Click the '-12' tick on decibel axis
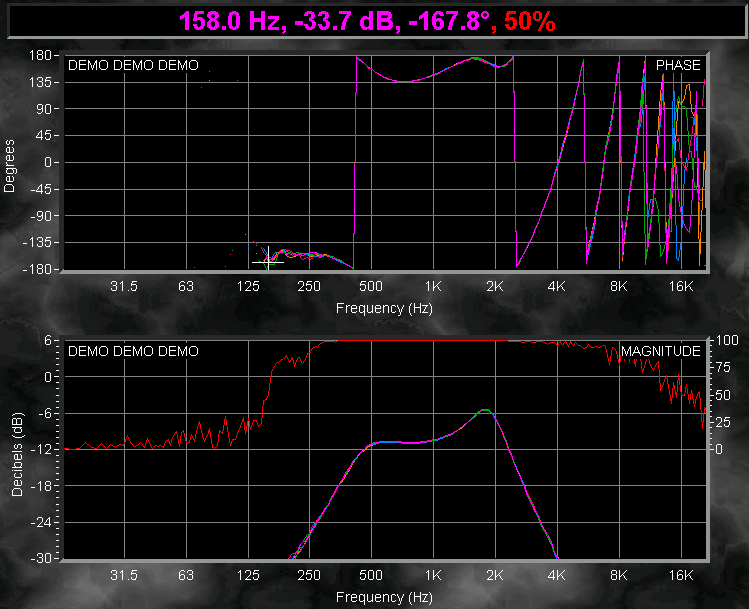This screenshot has height=609, width=749. point(41,449)
